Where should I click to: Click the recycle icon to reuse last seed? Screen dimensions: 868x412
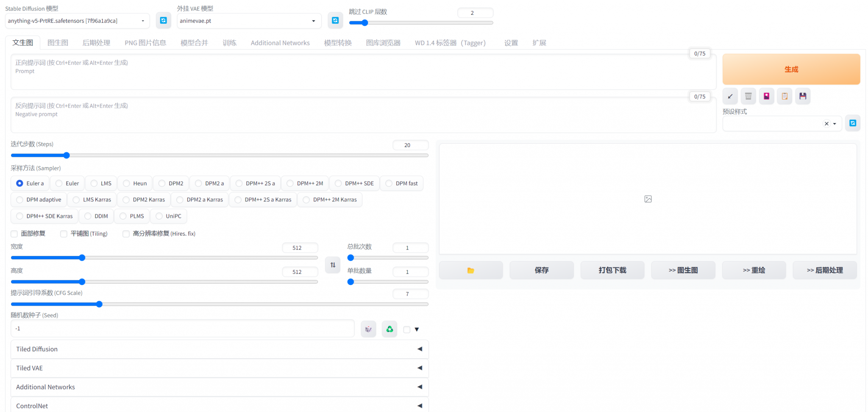pyautogui.click(x=389, y=328)
